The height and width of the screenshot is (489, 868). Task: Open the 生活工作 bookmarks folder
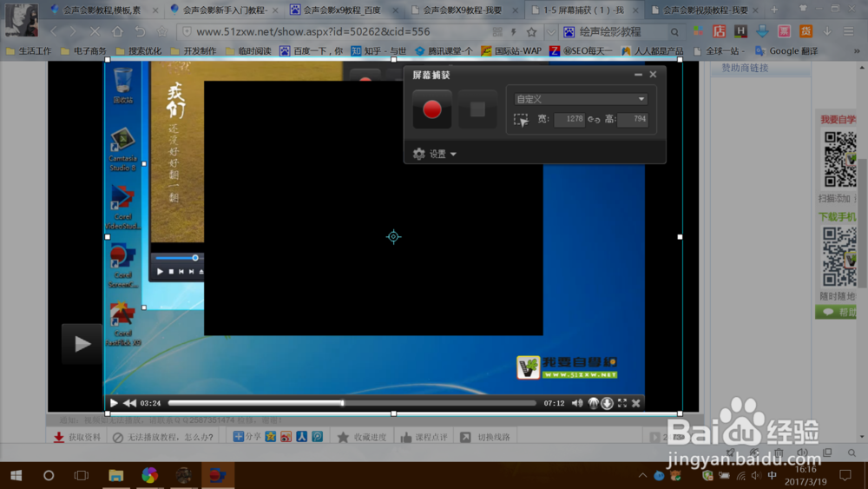point(29,51)
